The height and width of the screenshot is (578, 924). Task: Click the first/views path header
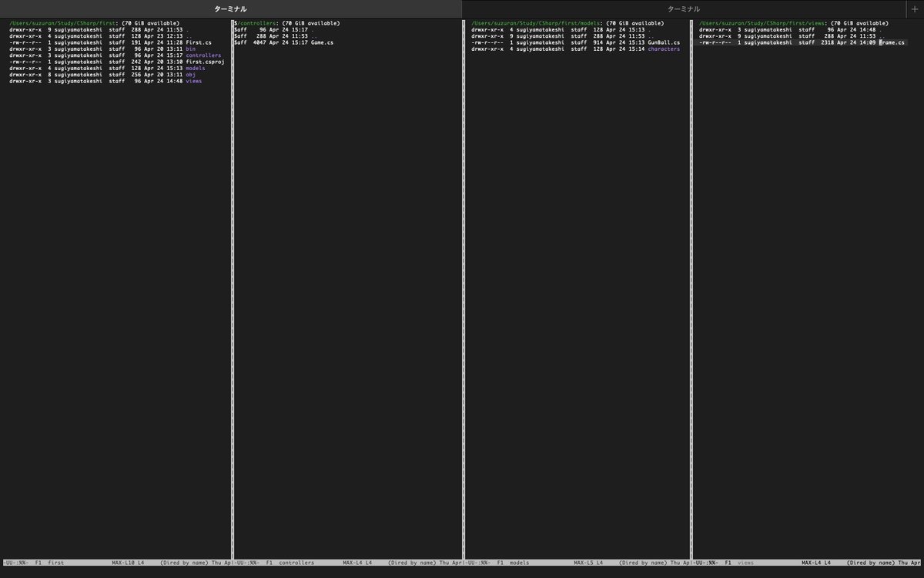pyautogui.click(x=761, y=23)
